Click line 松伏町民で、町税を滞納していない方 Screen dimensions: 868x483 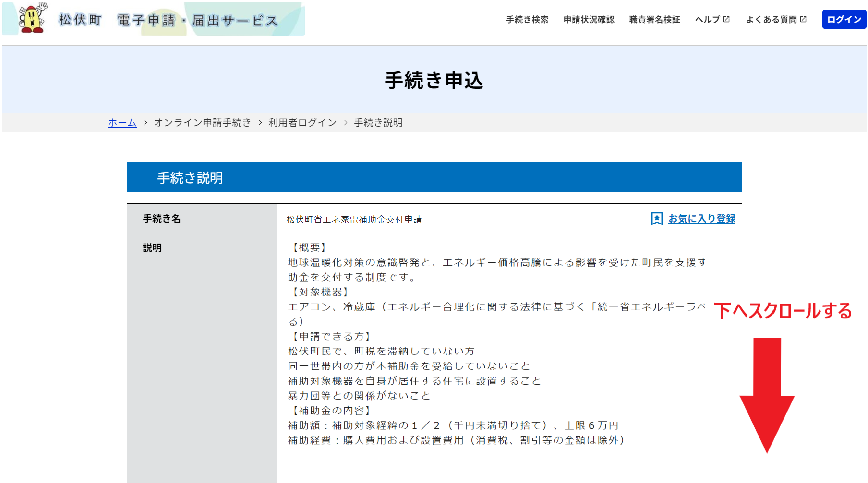(x=381, y=351)
